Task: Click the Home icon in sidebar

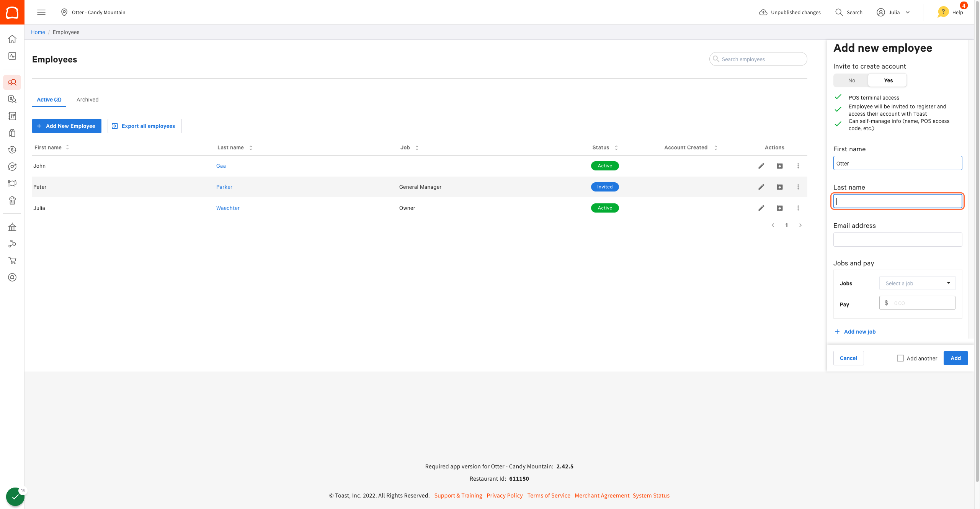Action: [x=12, y=39]
